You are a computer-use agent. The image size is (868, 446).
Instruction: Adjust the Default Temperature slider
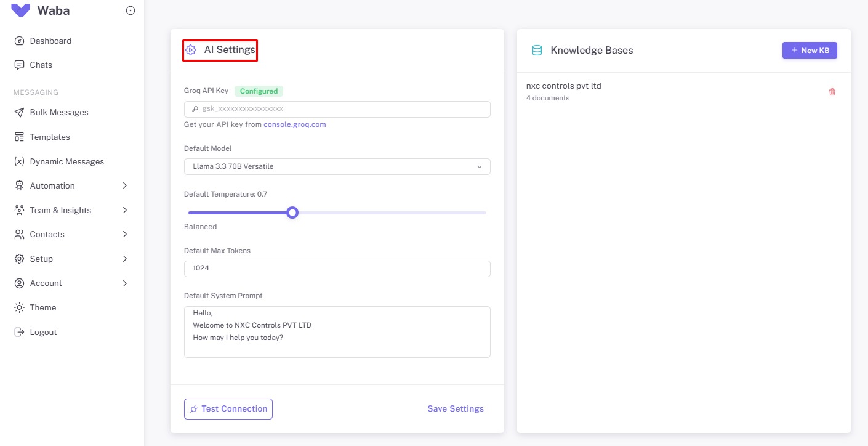point(292,212)
